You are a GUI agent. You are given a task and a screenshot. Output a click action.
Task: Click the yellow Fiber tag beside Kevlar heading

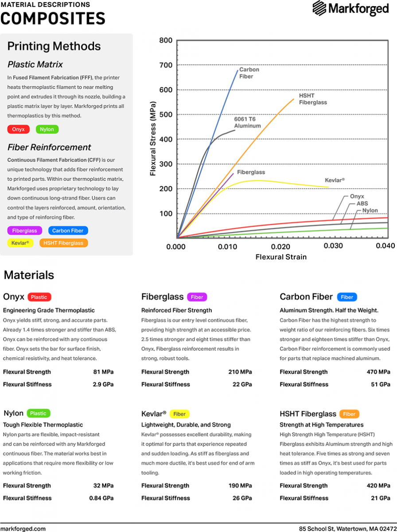pos(179,414)
